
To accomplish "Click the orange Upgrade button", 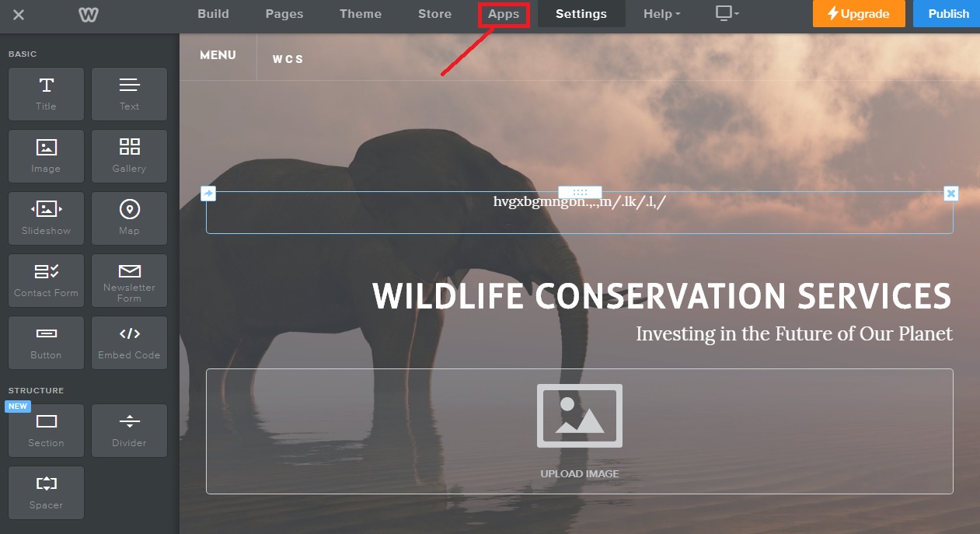I will pos(859,14).
